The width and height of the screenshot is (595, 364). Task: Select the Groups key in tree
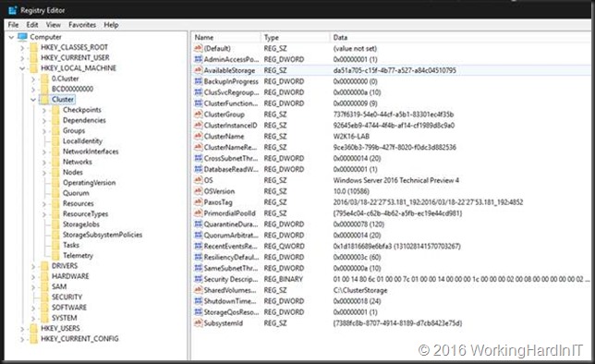[x=74, y=131]
